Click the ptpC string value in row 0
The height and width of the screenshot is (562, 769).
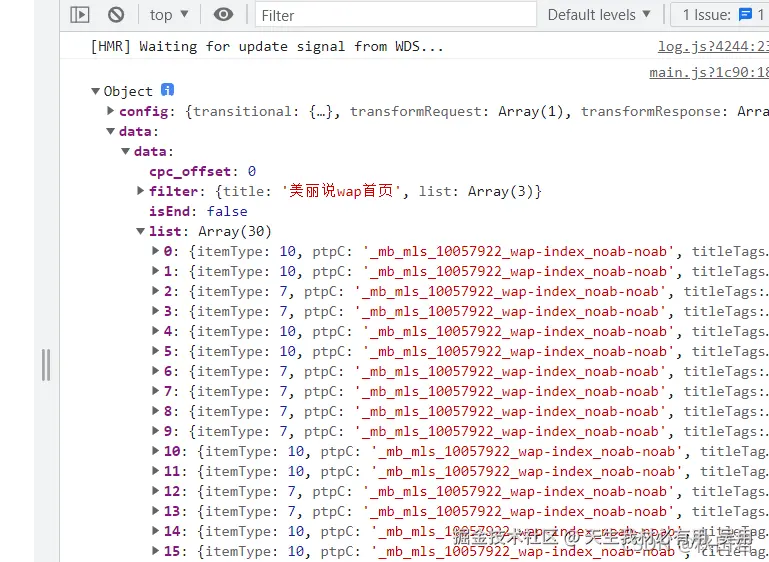point(519,252)
